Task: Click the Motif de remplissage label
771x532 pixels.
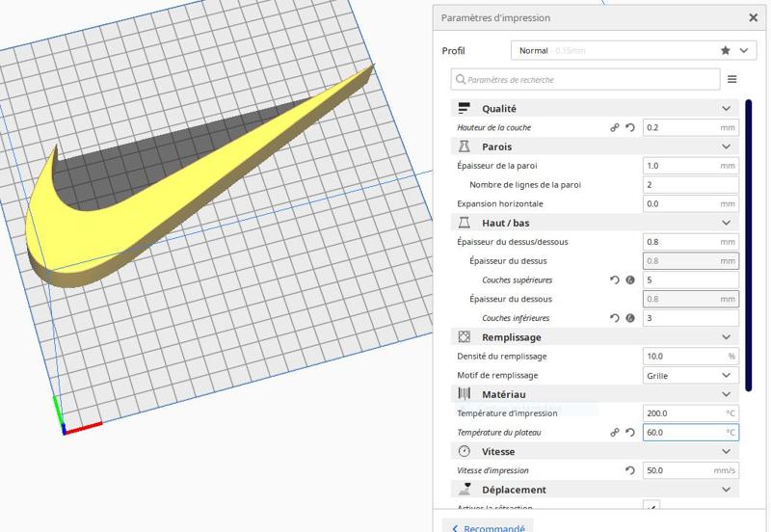Action: point(497,375)
